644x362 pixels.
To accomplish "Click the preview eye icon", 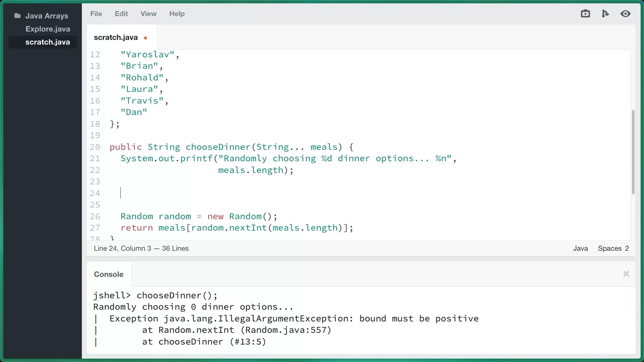I will pyautogui.click(x=626, y=14).
